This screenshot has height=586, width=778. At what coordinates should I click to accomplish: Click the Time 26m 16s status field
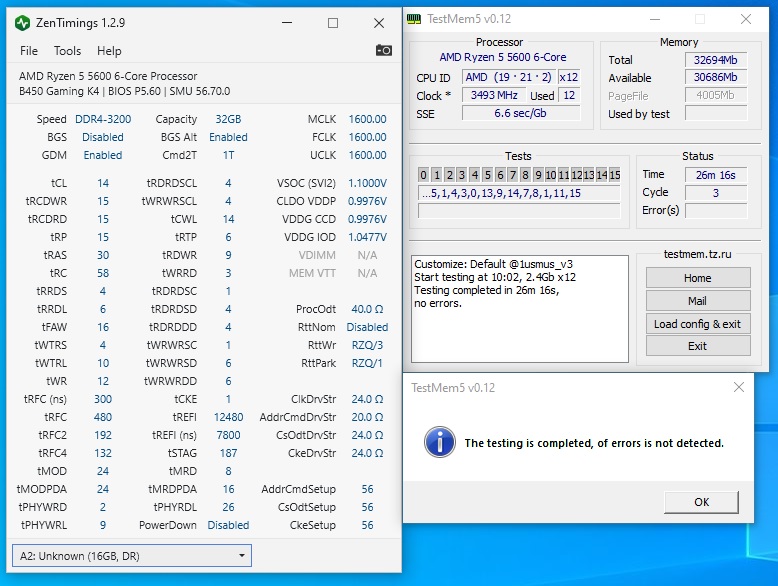point(715,175)
